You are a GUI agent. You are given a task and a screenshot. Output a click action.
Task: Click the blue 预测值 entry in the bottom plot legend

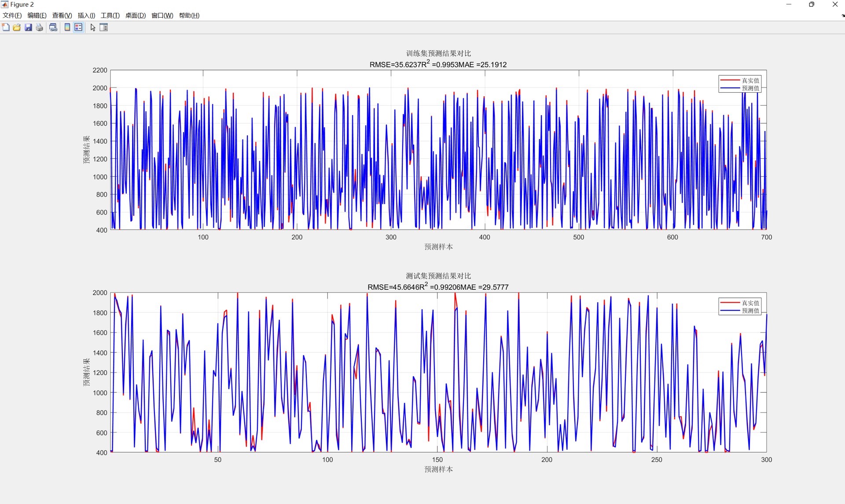pos(750,310)
